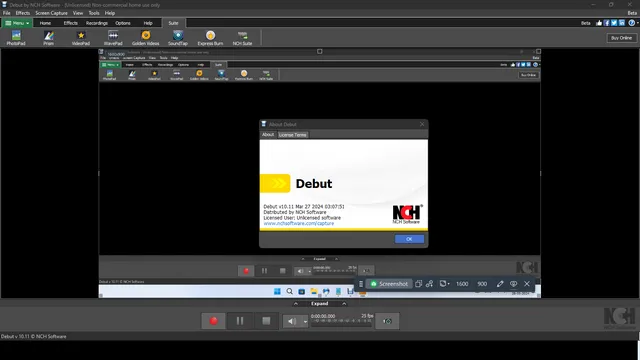Launch Prism from the main Suite toolbar
The width and height of the screenshot is (640, 360).
coord(49,38)
